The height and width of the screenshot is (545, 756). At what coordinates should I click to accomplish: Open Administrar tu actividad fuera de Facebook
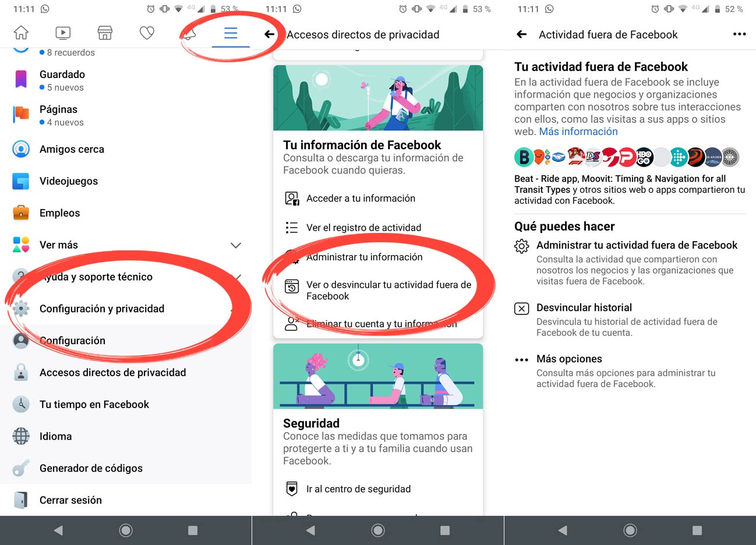(637, 245)
